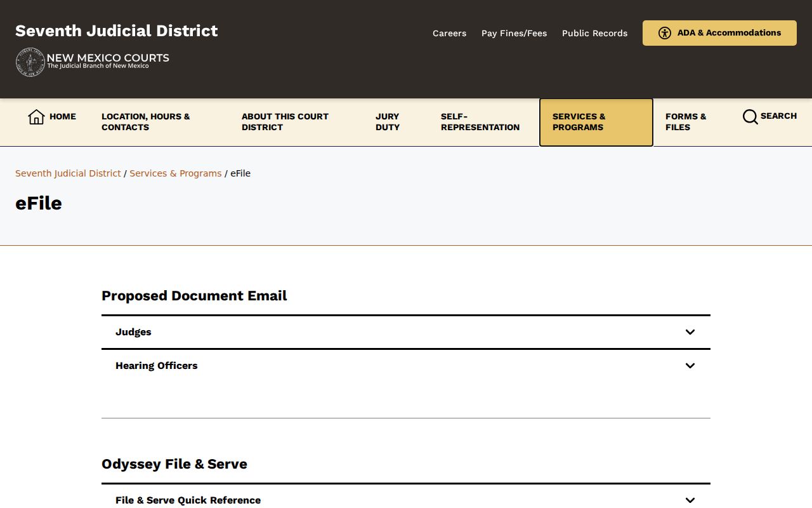Click the Seventh Judicial District site title
Viewport: 812px width, 508px height.
(117, 31)
